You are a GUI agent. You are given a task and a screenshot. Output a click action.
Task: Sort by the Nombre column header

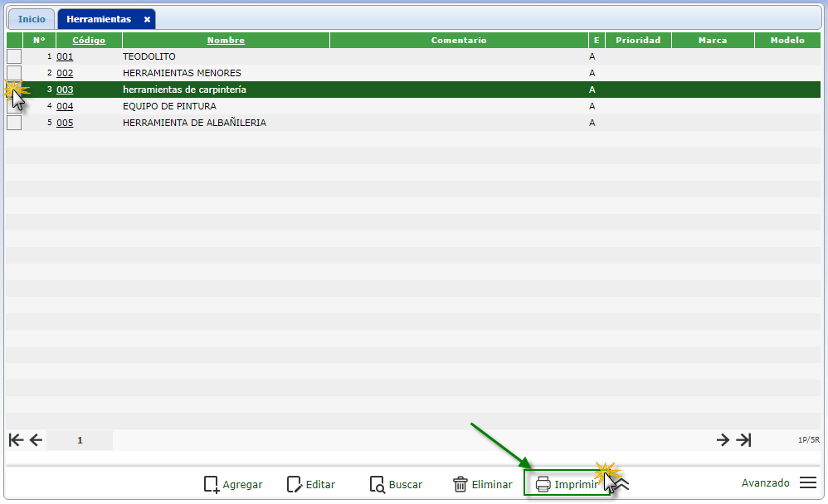[226, 40]
